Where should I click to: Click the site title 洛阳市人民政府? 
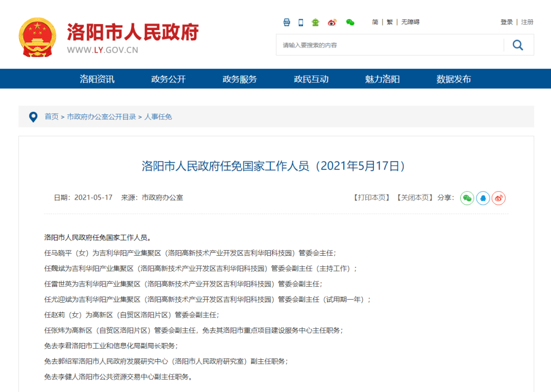click(133, 32)
